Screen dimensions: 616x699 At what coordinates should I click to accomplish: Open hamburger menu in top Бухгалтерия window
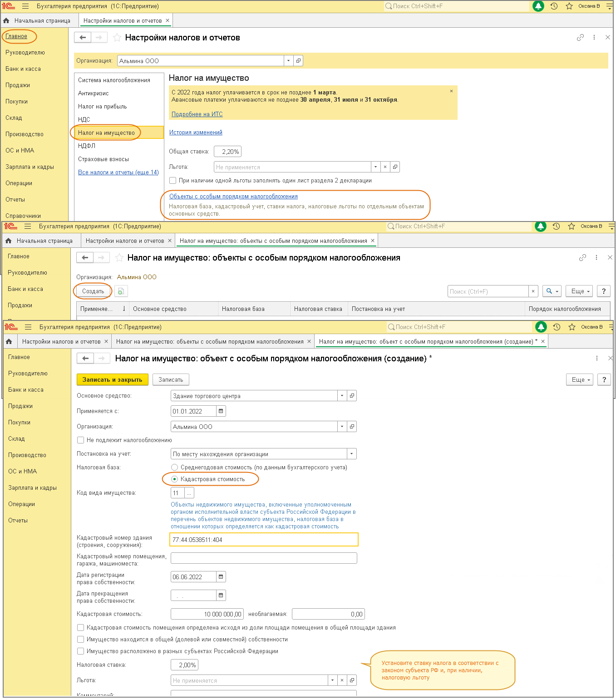[x=25, y=6]
